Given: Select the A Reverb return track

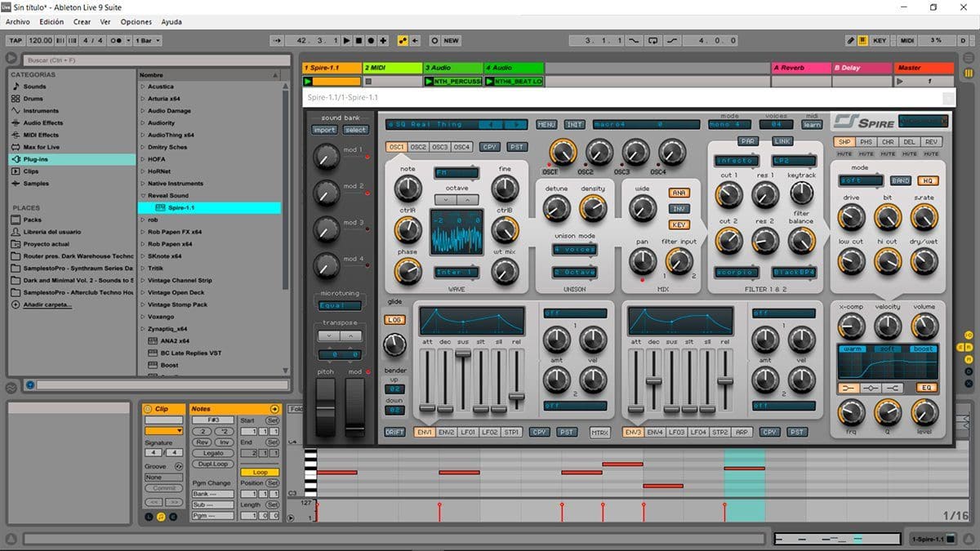Looking at the screenshot, I should tap(800, 68).
